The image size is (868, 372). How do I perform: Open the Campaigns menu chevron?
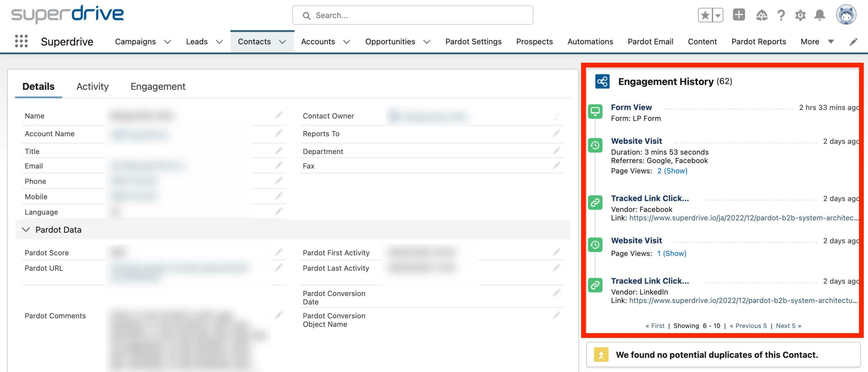[167, 42]
